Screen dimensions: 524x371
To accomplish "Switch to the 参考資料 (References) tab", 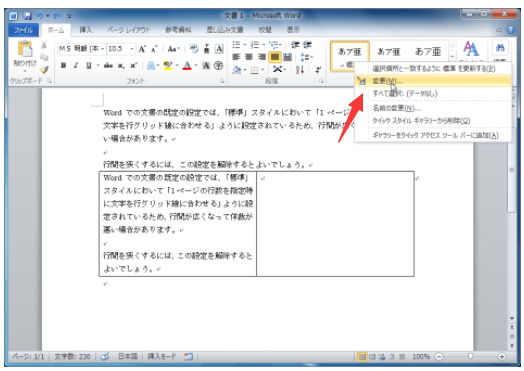I will tap(178, 30).
